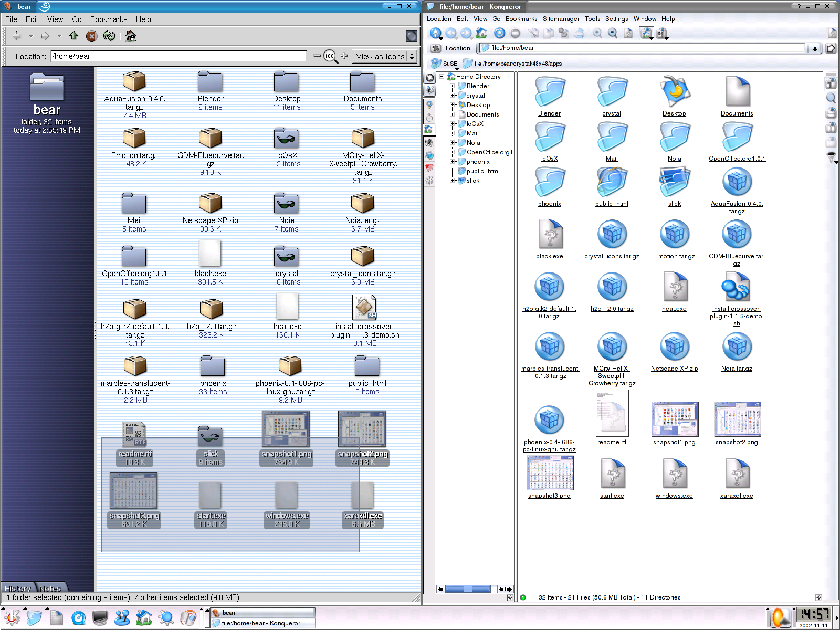840x630 pixels.
Task: Click Konqueror's Home house toolbar icon
Action: [x=481, y=33]
